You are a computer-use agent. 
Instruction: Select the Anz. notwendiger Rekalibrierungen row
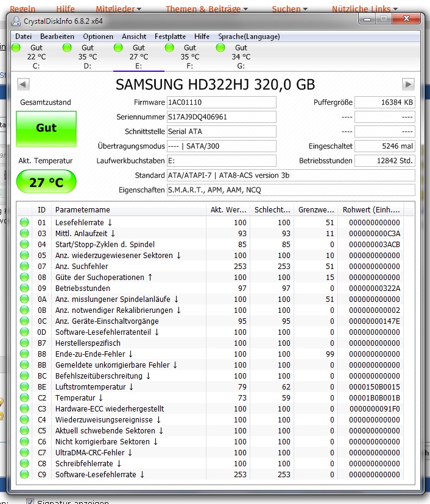(x=211, y=310)
